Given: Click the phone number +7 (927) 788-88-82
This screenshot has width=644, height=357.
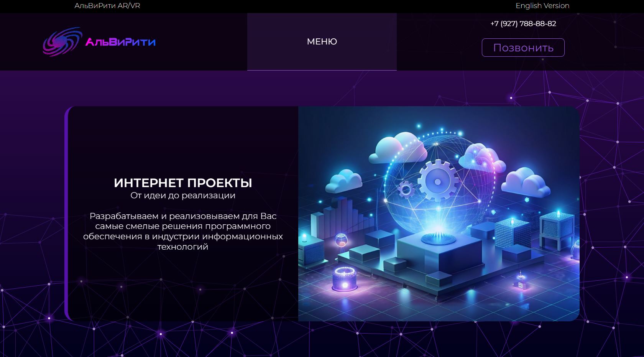Looking at the screenshot, I should point(523,23).
